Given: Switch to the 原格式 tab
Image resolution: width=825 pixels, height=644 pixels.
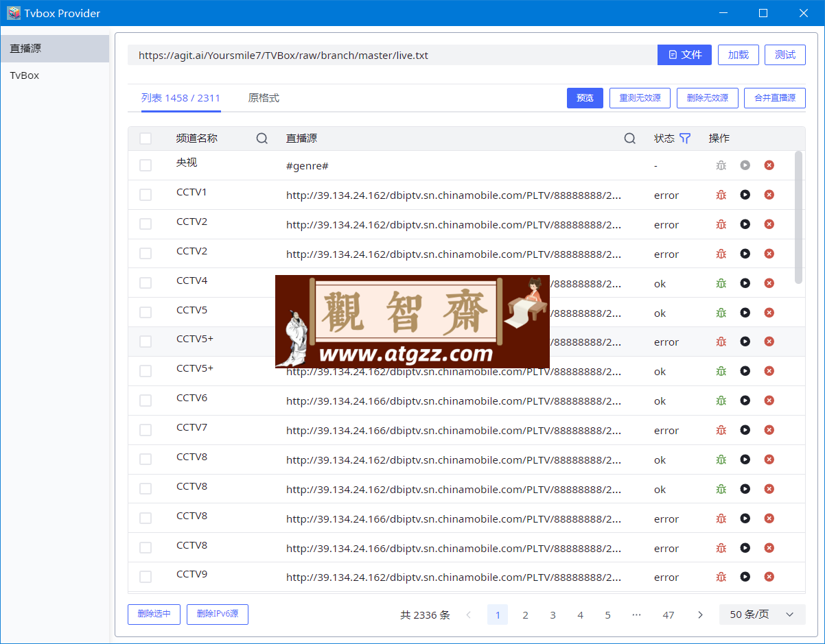Looking at the screenshot, I should tap(264, 98).
